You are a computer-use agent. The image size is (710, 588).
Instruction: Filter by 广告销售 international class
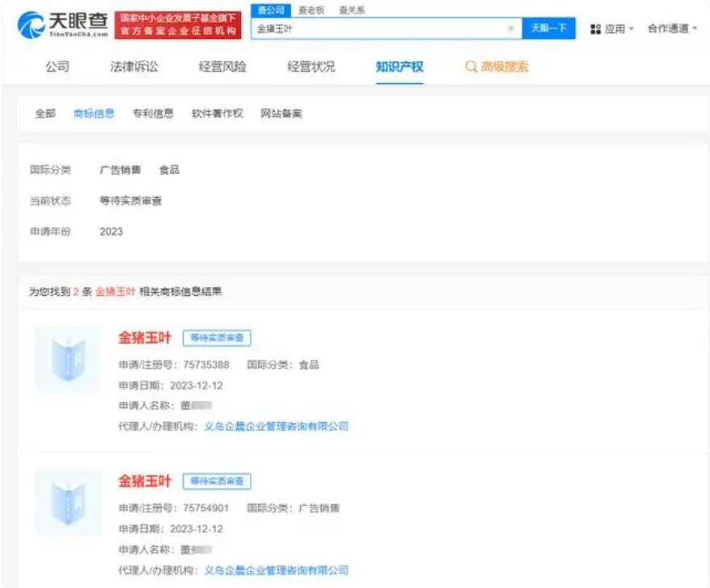tap(120, 170)
